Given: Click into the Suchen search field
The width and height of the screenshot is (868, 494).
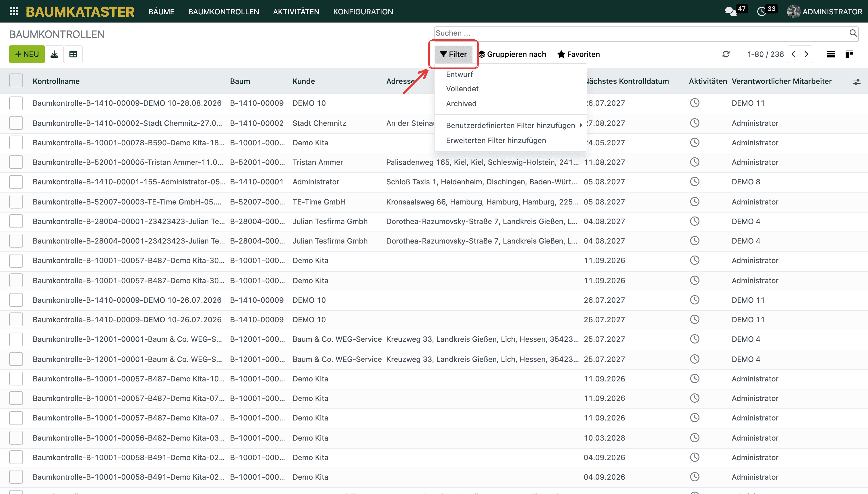Looking at the screenshot, I should tap(641, 33).
